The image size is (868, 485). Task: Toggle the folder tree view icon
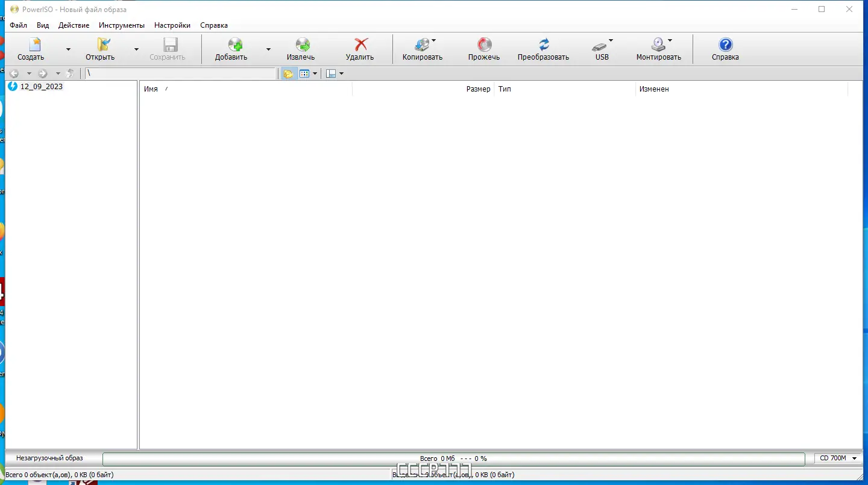click(289, 74)
